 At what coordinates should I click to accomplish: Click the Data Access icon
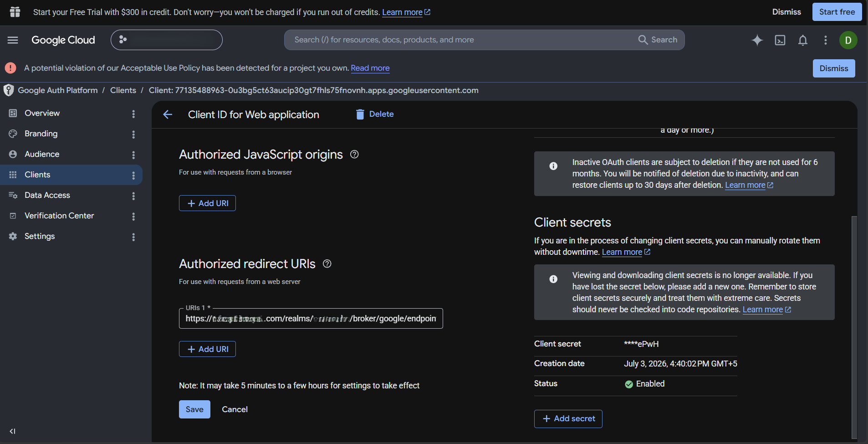click(13, 195)
